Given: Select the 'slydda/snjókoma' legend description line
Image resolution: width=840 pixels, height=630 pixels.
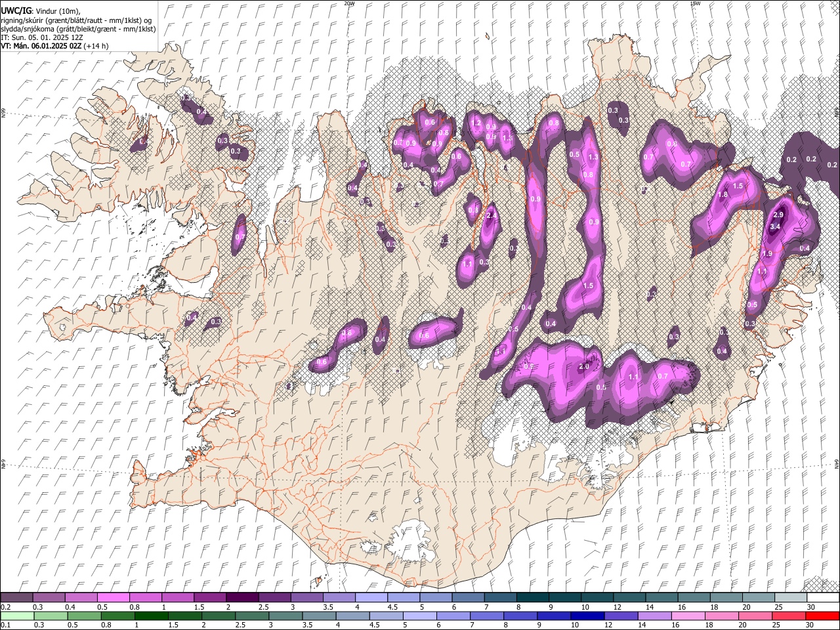Looking at the screenshot, I should (78, 29).
